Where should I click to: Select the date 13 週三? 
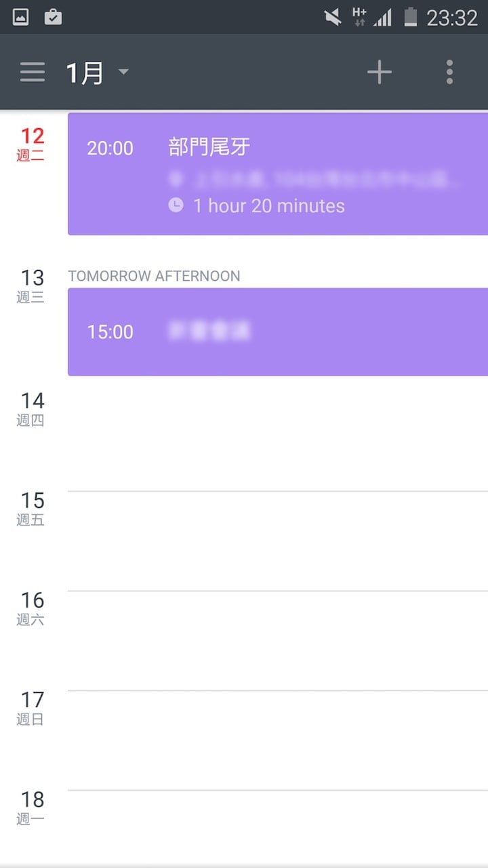(31, 285)
